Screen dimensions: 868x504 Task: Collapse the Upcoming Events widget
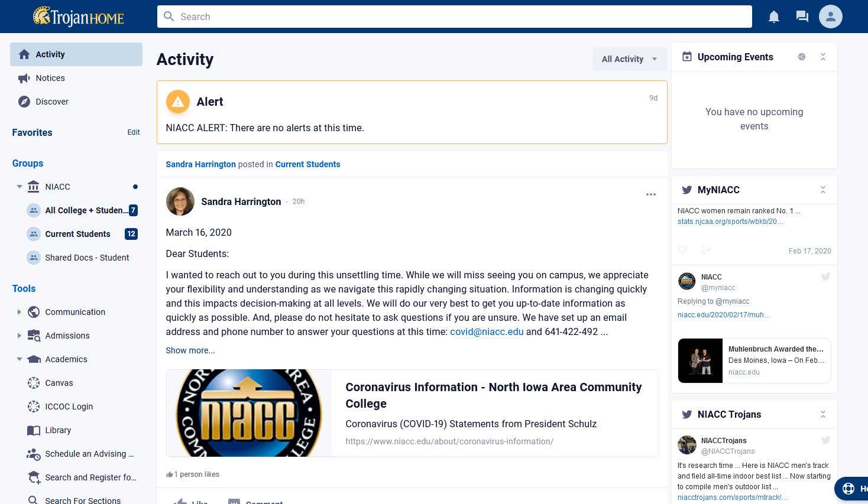pyautogui.click(x=823, y=57)
